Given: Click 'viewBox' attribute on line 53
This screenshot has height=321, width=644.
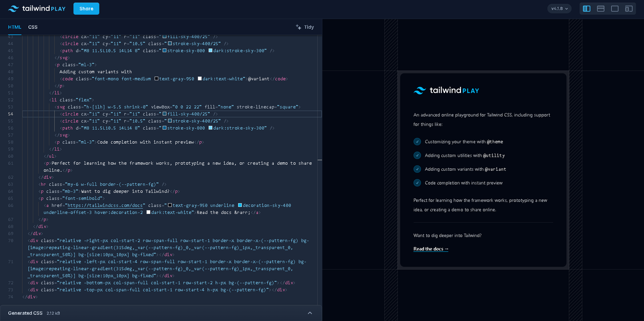Looking at the screenshot, I should tap(160, 107).
